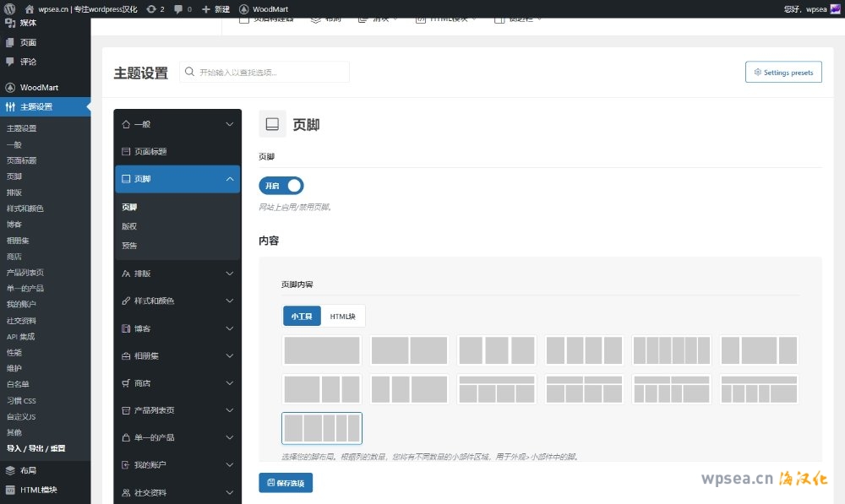Click the HTML模块 icon in sidebar

pyautogui.click(x=10, y=490)
